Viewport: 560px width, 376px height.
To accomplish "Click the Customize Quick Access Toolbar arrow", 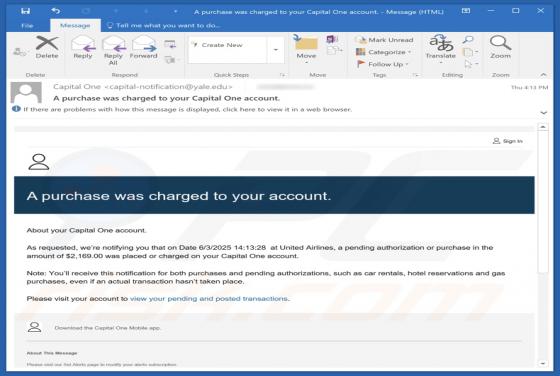I will 175,11.
